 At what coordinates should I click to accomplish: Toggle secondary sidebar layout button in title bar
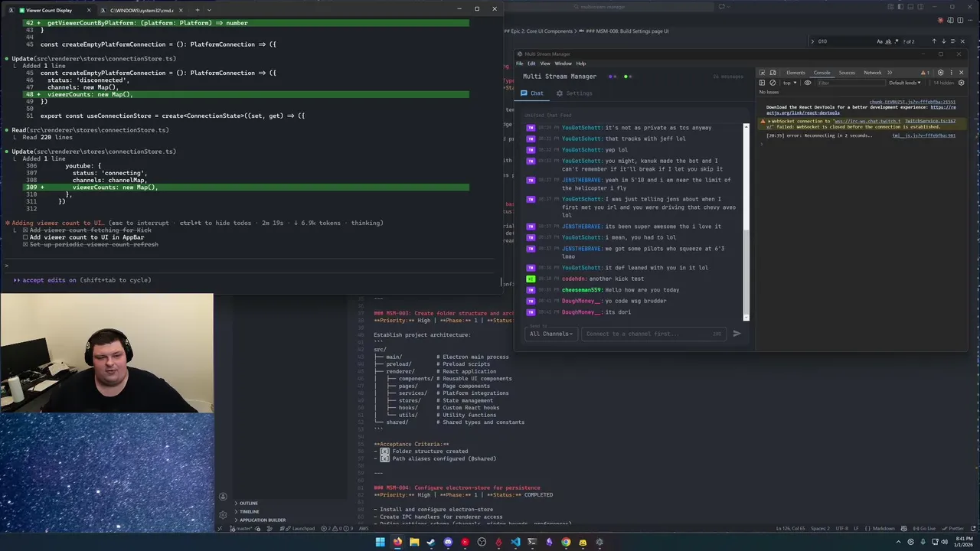[x=920, y=7]
